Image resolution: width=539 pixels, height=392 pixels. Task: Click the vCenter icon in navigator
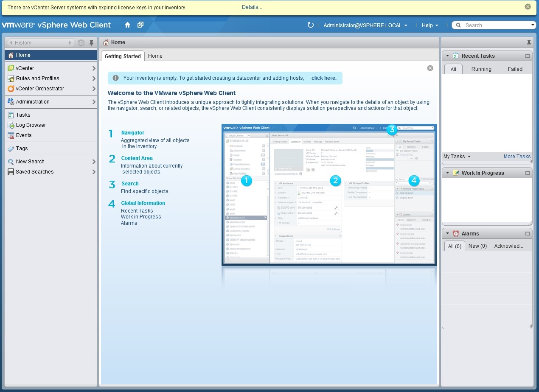click(11, 68)
